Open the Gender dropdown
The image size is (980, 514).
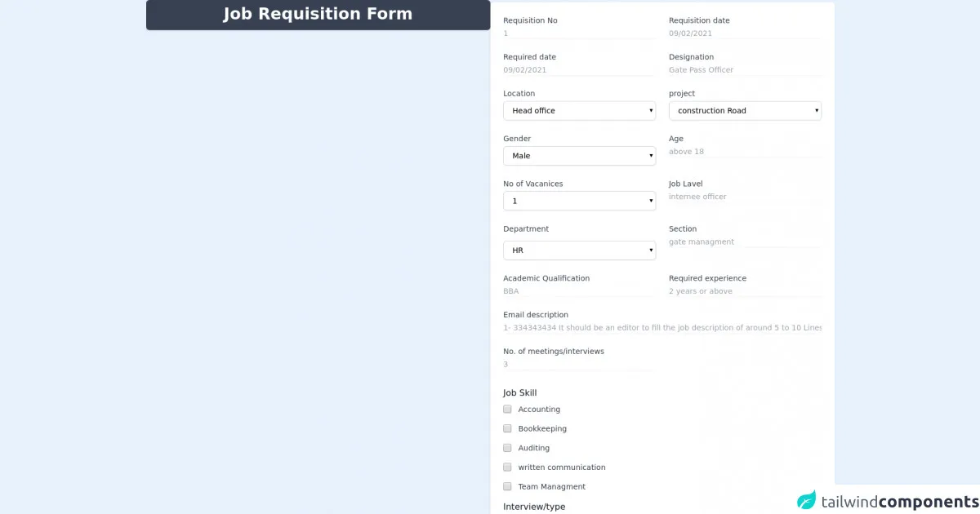click(579, 156)
